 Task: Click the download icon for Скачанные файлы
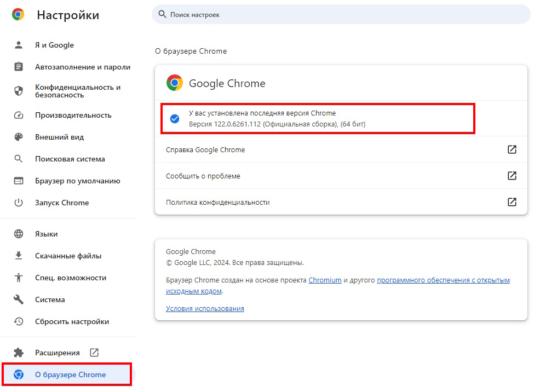pos(19,256)
